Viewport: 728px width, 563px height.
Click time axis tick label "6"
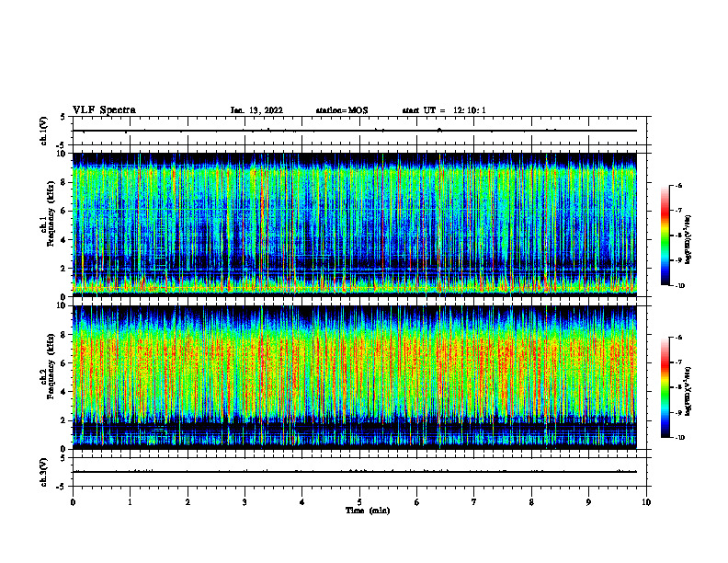coord(417,502)
